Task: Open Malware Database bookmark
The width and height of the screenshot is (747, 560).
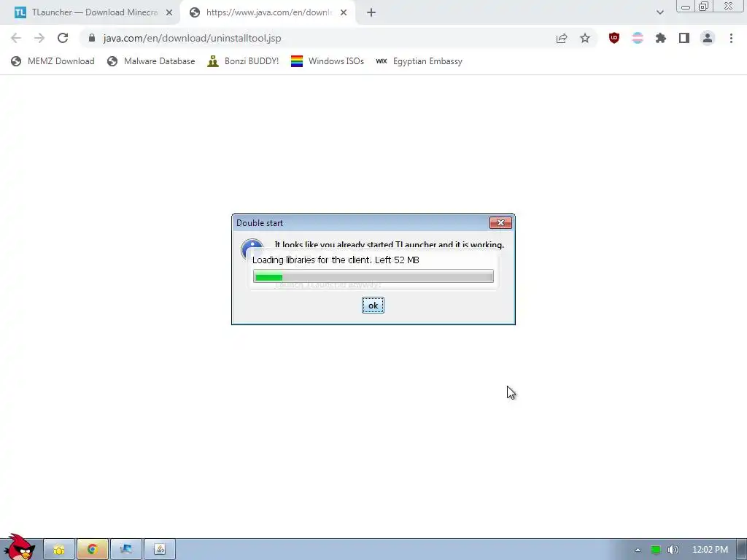Action: click(151, 61)
